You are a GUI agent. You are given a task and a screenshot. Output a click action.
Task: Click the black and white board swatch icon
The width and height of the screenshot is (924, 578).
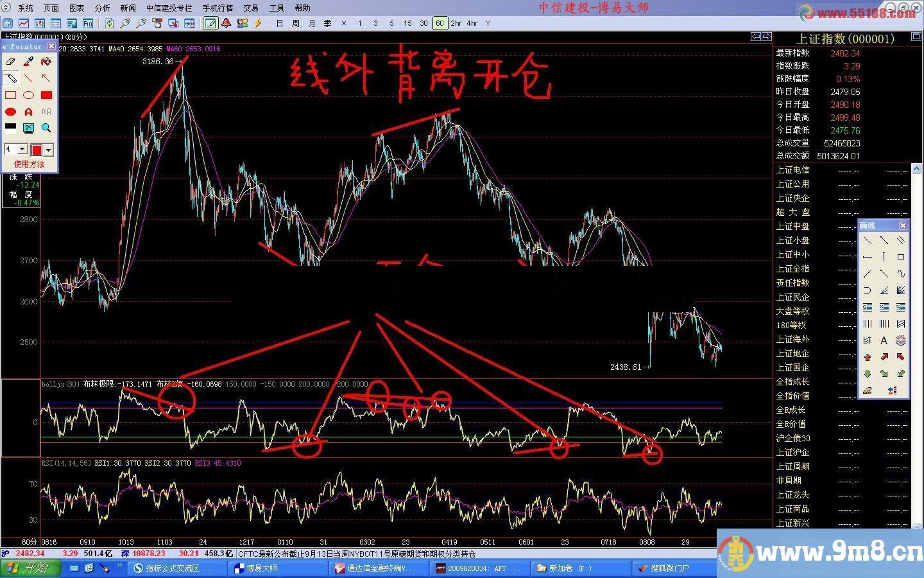(10, 128)
